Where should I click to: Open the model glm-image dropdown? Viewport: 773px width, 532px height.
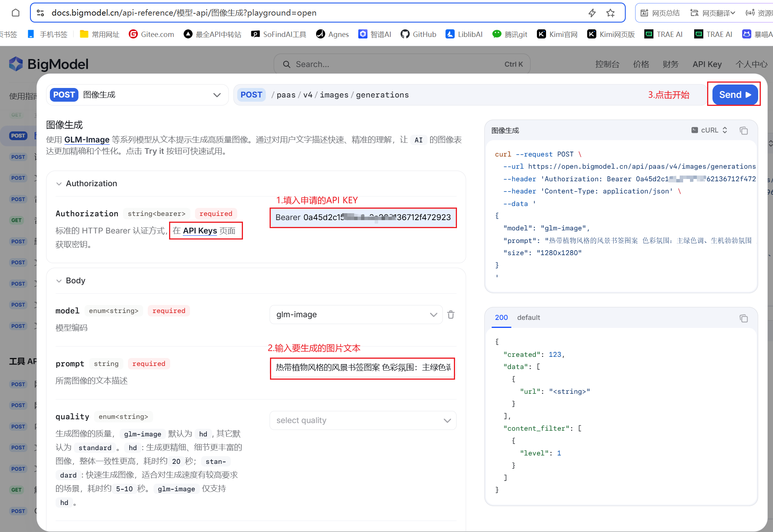[x=356, y=315]
